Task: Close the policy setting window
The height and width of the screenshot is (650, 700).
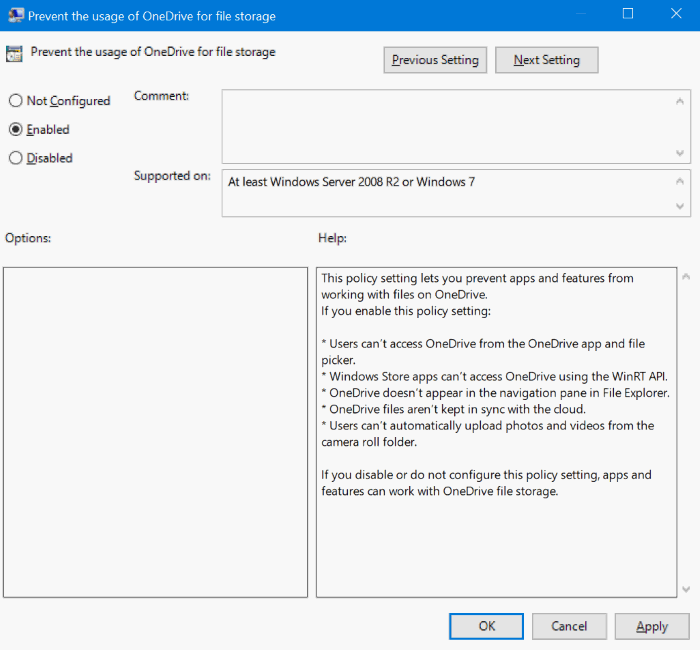Action: (x=676, y=14)
